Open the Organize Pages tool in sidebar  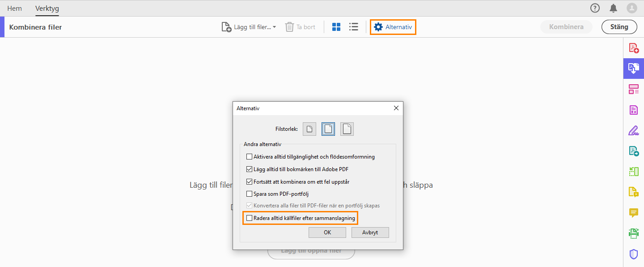tap(634, 89)
